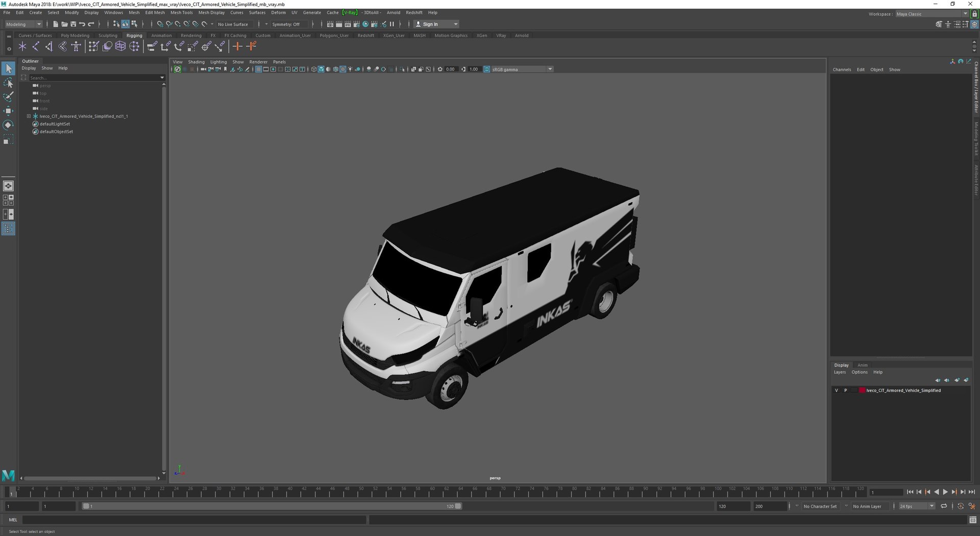Activate the Lasso select tool in toolbox
Screen dimensions: 980x536
pyautogui.click(x=8, y=83)
